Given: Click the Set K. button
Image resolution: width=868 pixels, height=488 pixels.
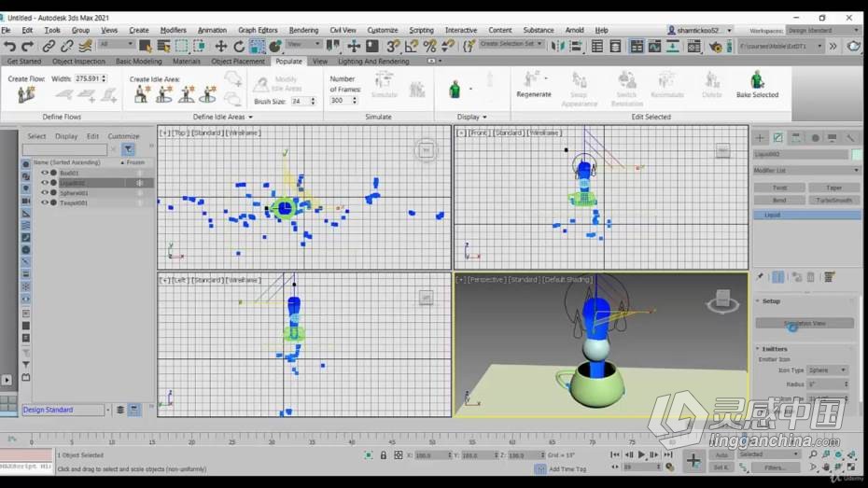Looking at the screenshot, I should pos(721,467).
